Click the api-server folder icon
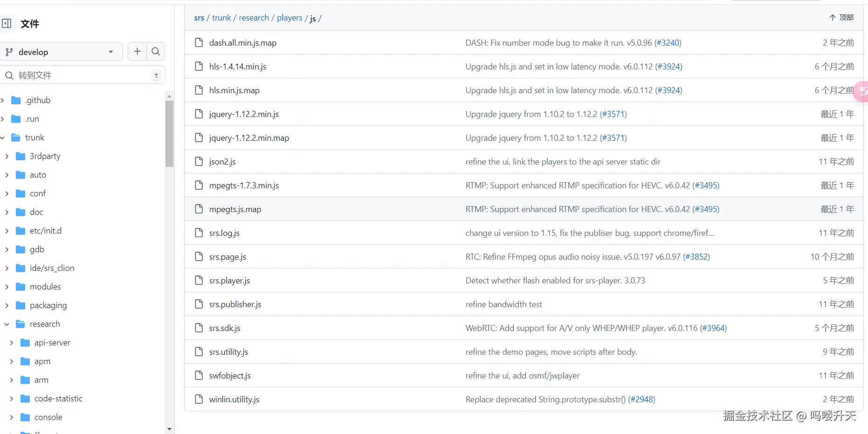Viewport: 868px width, 434px height. coord(25,343)
